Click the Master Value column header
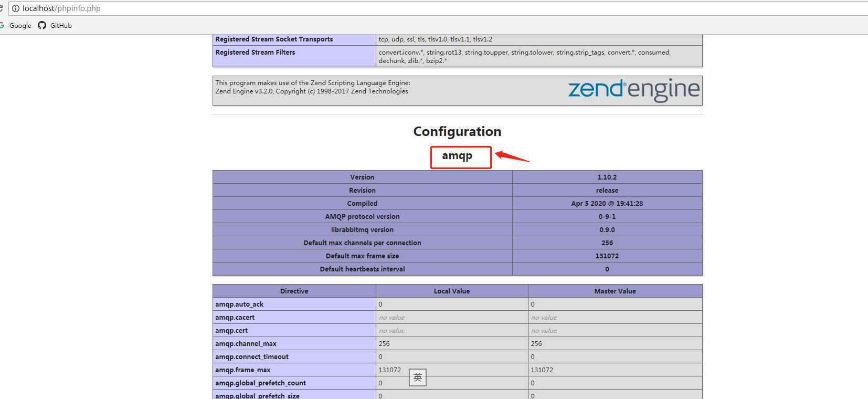The image size is (868, 399). [615, 291]
